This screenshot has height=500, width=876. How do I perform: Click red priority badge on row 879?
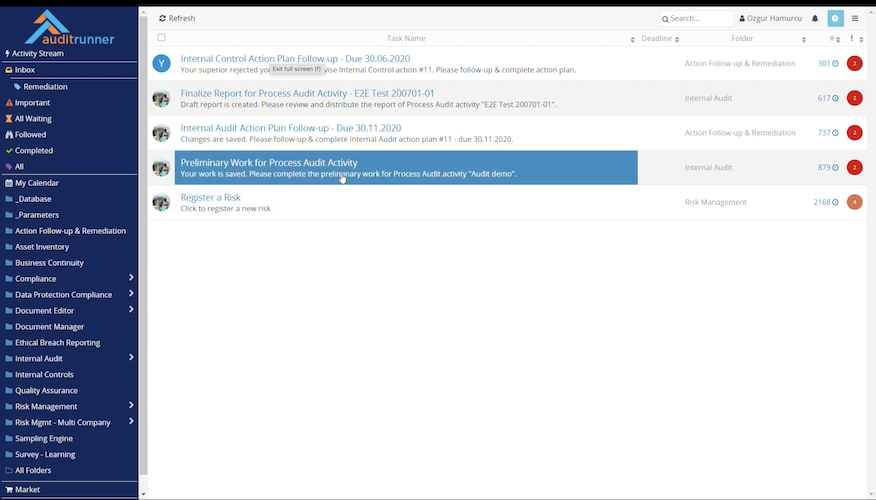pyautogui.click(x=854, y=167)
